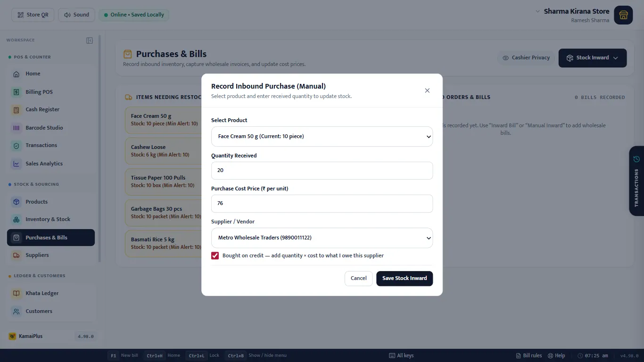This screenshot has width=644, height=362.
Task: Open the Select Product dropdown
Action: pyautogui.click(x=322, y=136)
